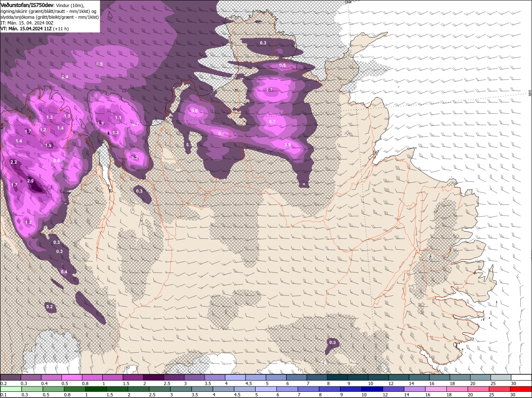Click the magenta-purple 1.5–2 snow scale swatch
This screenshot has width=532, height=398.
[x=133, y=377]
